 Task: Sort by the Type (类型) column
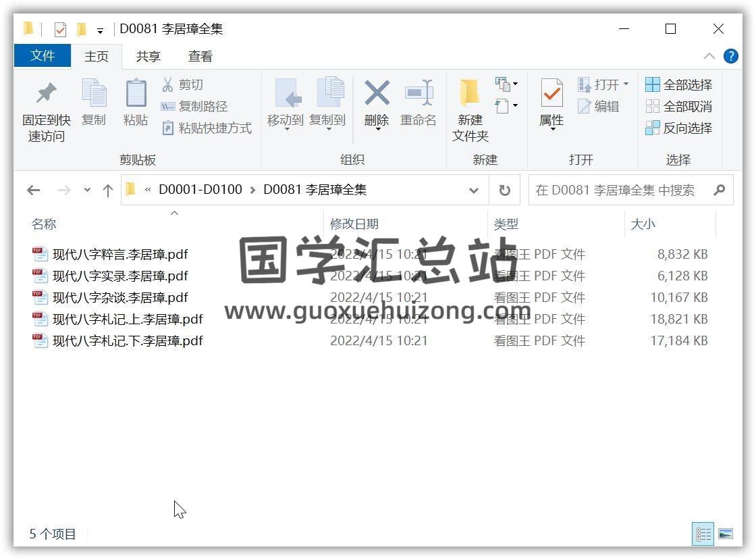pyautogui.click(x=506, y=224)
